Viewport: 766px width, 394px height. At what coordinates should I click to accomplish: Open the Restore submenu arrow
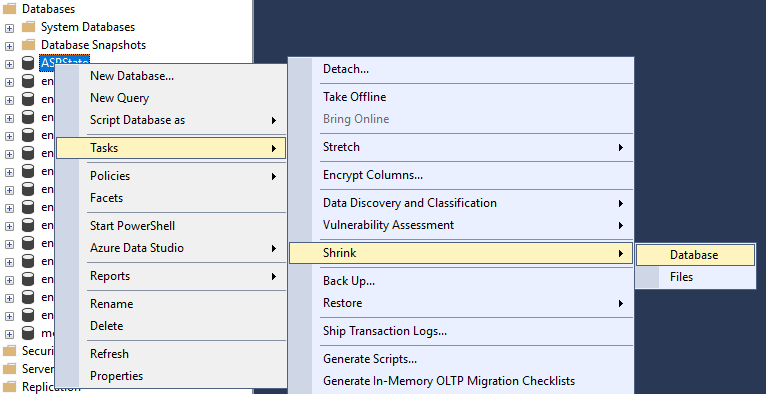(x=620, y=303)
